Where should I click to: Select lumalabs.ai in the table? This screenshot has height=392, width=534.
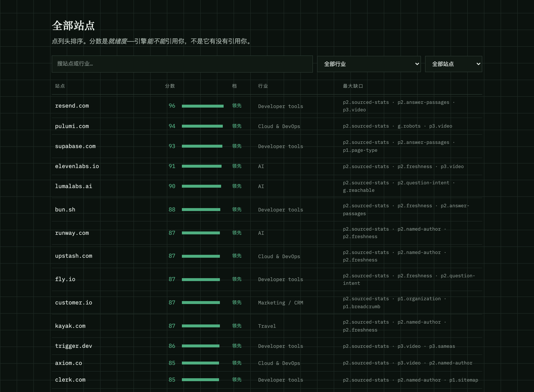point(73,186)
